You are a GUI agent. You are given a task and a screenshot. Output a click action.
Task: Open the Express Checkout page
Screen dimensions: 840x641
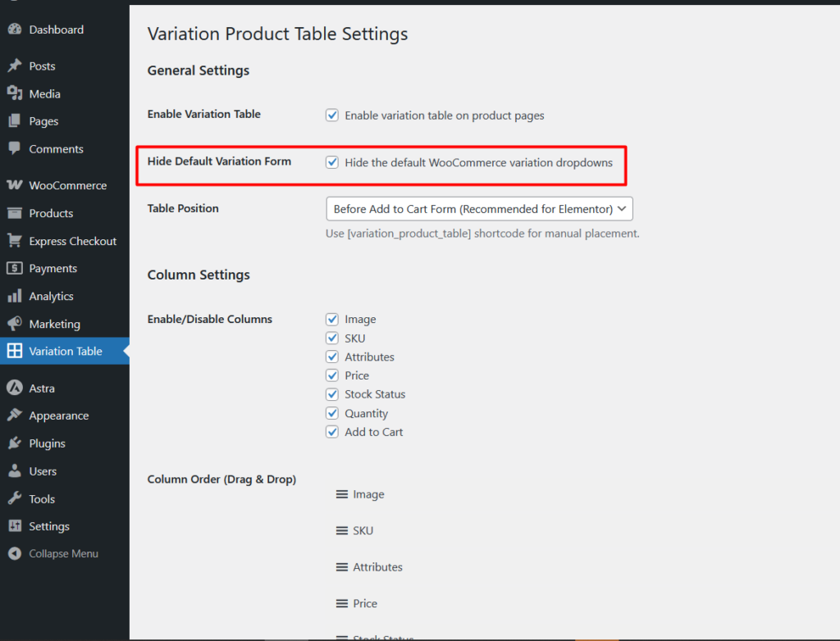(73, 241)
